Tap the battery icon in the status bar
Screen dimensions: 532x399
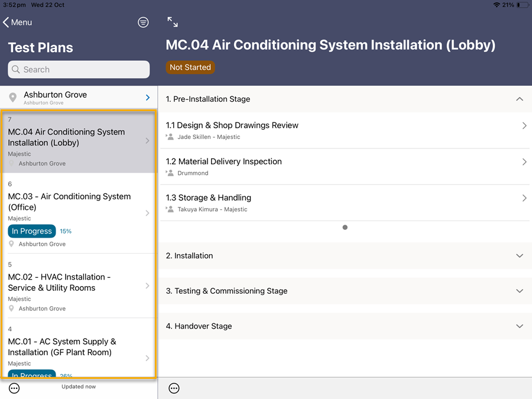(522, 5)
